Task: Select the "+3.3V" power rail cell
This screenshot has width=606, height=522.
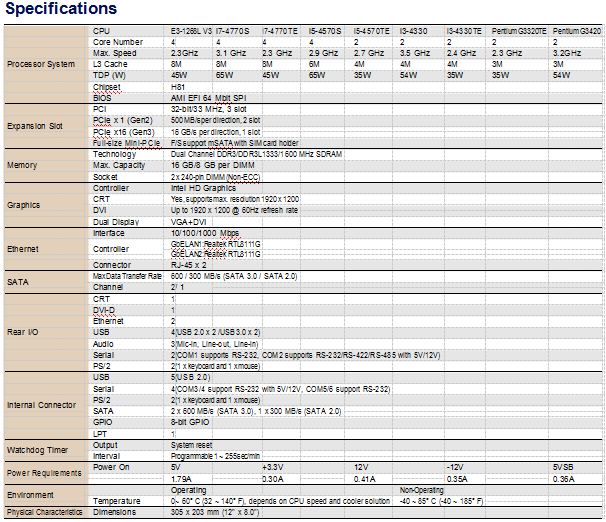Action: [x=273, y=467]
